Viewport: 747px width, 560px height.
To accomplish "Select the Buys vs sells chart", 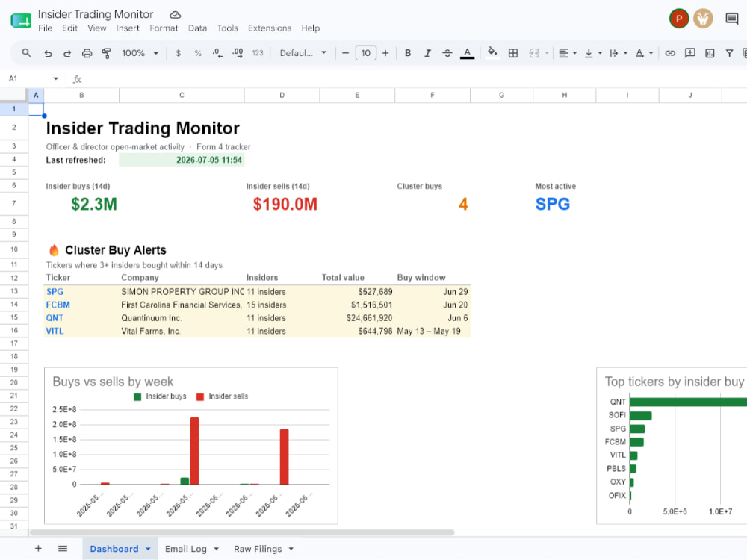I will click(x=191, y=446).
